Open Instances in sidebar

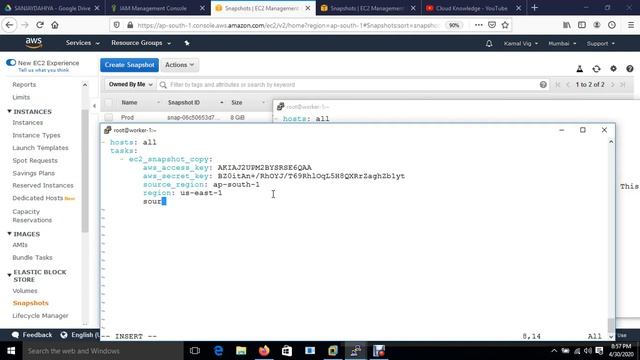point(27,122)
